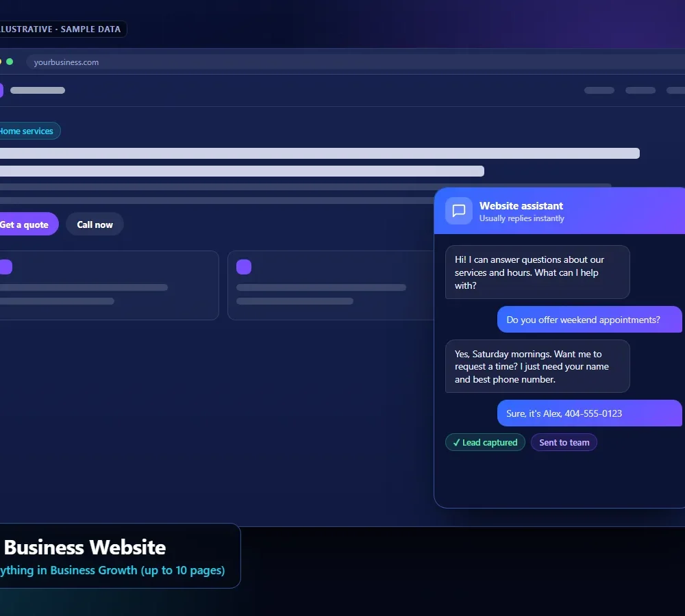Screen dimensions: 685x616
Task: Click the 'Do you offer weekend appointments?' bubble
Action: click(x=589, y=320)
